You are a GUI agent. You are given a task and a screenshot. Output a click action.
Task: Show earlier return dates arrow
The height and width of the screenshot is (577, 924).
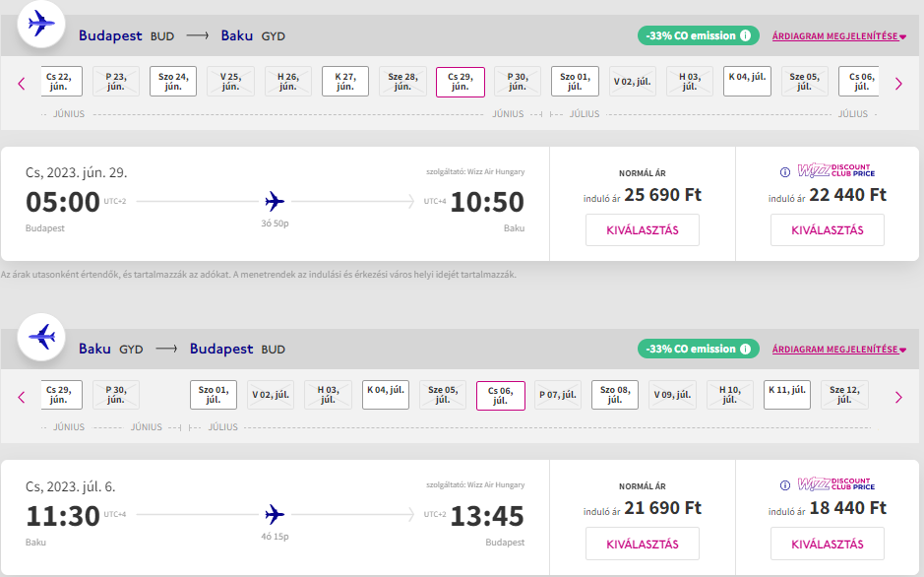pos(22,397)
